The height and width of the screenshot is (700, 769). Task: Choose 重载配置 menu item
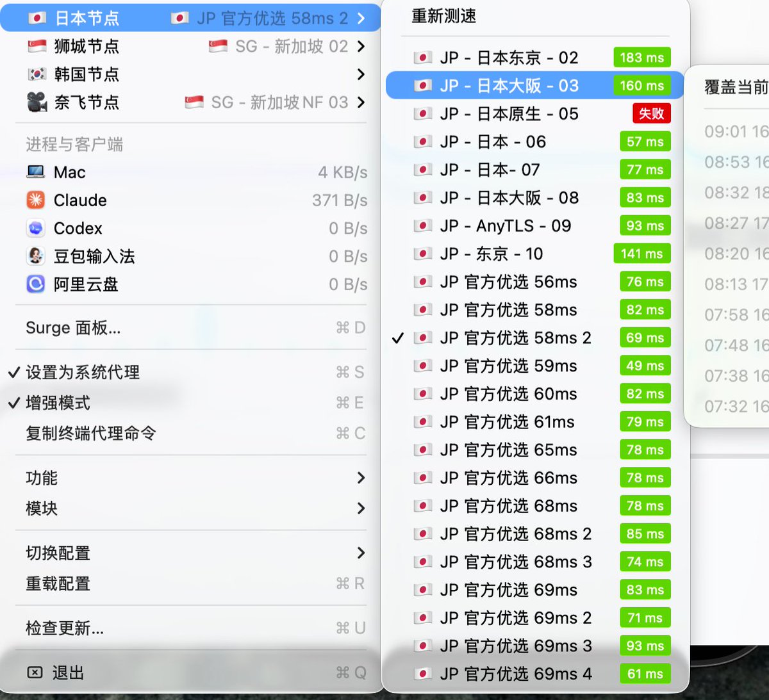pos(189,583)
